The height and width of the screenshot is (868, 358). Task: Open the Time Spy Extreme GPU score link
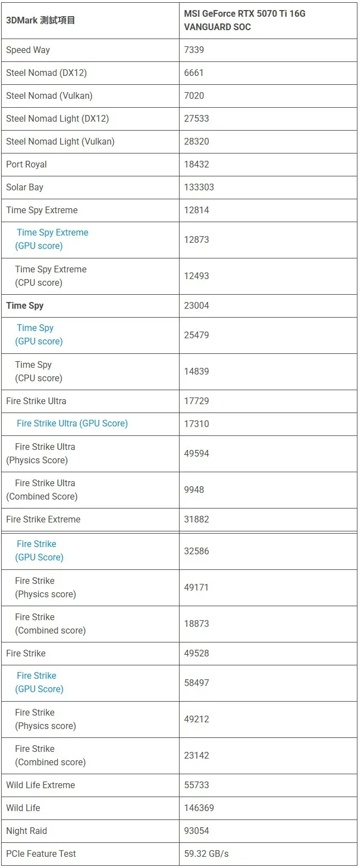point(52,239)
